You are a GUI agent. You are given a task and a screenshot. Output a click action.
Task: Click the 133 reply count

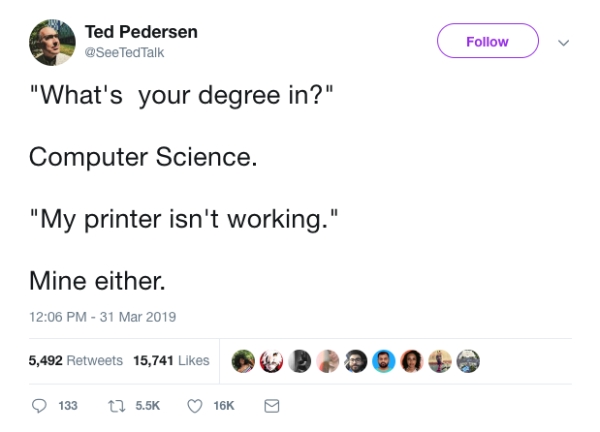[68, 406]
